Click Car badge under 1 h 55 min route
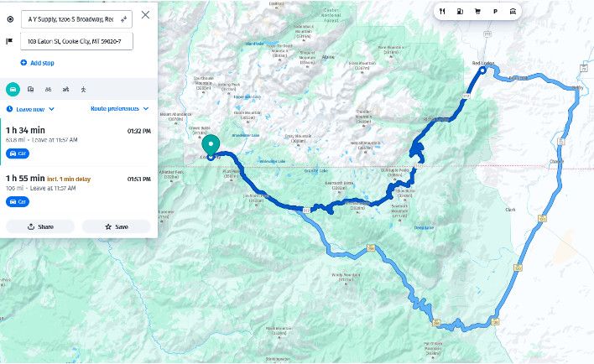Viewport: 594px width, 364px height. [x=18, y=201]
